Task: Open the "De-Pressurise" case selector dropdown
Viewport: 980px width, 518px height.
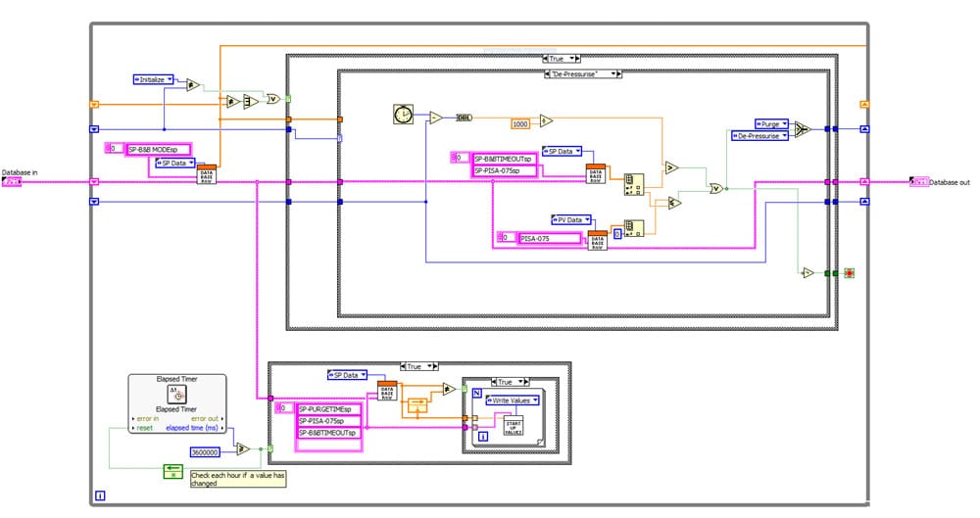Action: pos(583,73)
